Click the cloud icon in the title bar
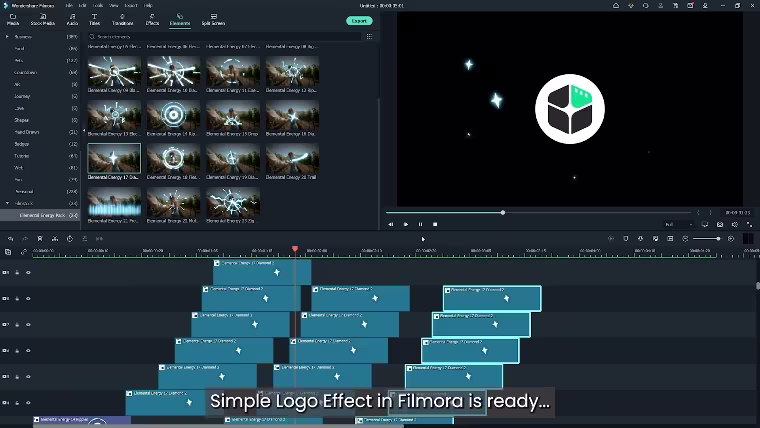Image resolution: width=760 pixels, height=428 pixels. point(616,6)
